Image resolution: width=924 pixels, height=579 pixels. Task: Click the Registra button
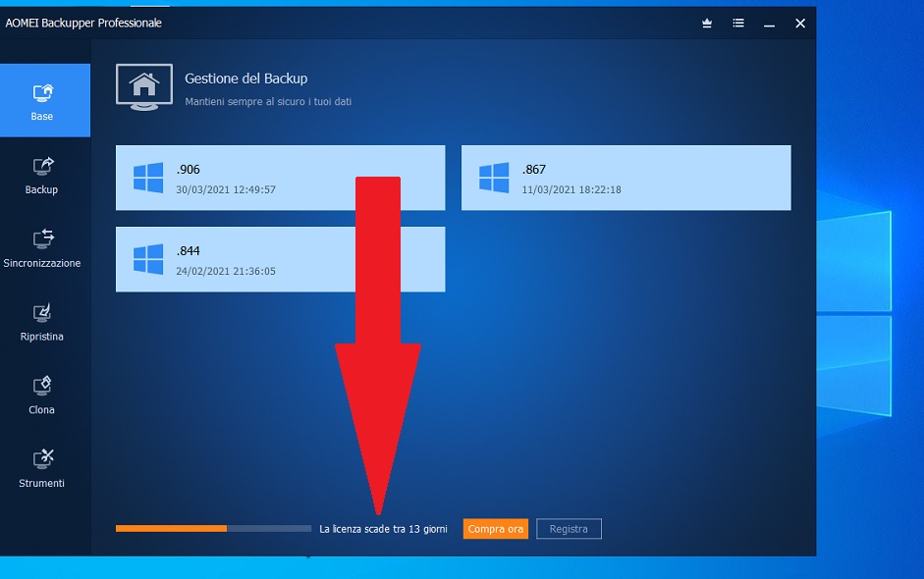pos(569,529)
